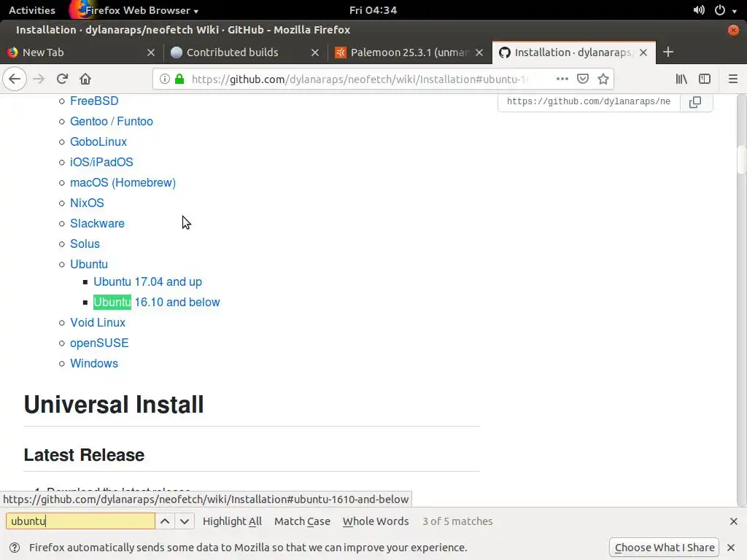Click the page vertical scrollbar thumb
Screen dimensions: 747x560
pos(741,160)
